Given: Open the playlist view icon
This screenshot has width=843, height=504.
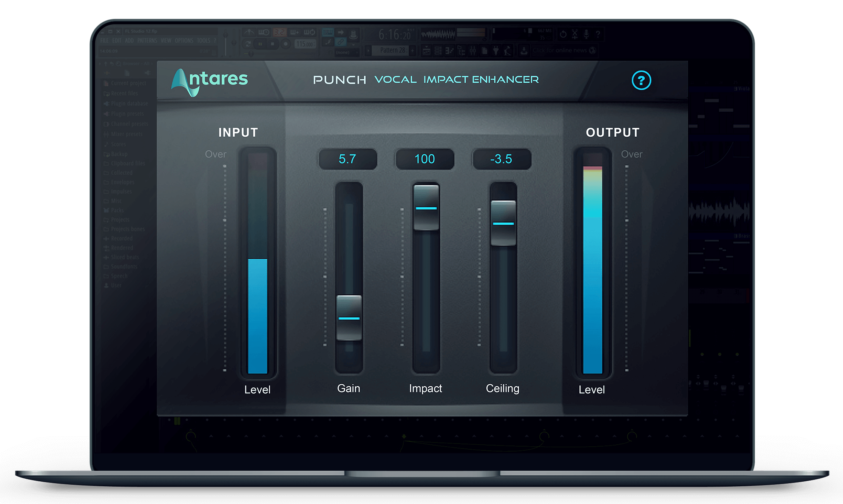Looking at the screenshot, I should point(426,51).
